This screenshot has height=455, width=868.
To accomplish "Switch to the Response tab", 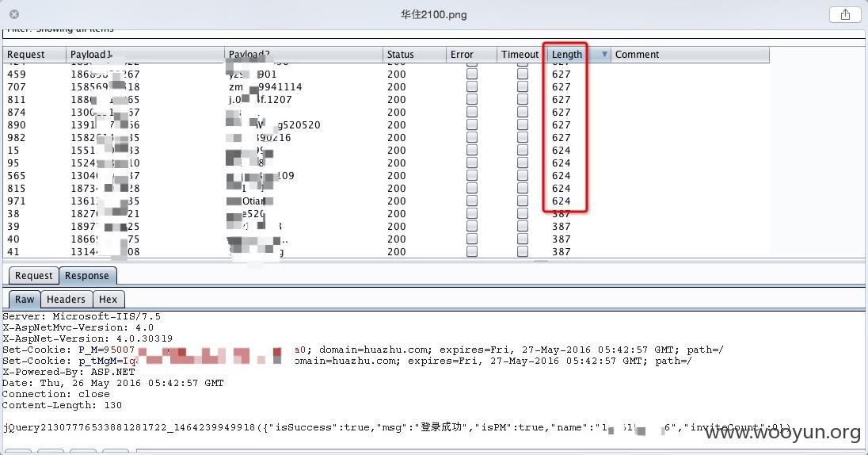I will pyautogui.click(x=87, y=275).
